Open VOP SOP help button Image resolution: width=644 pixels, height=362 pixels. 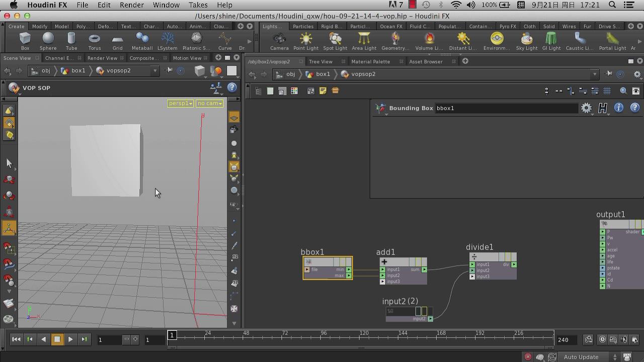point(232,87)
